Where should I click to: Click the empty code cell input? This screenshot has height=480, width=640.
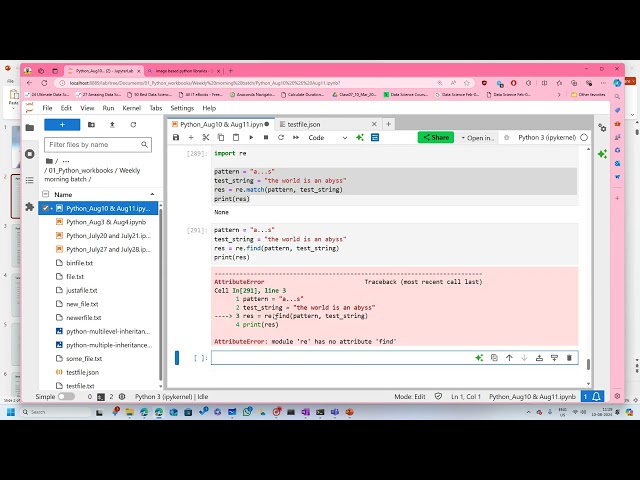pyautogui.click(x=342, y=358)
